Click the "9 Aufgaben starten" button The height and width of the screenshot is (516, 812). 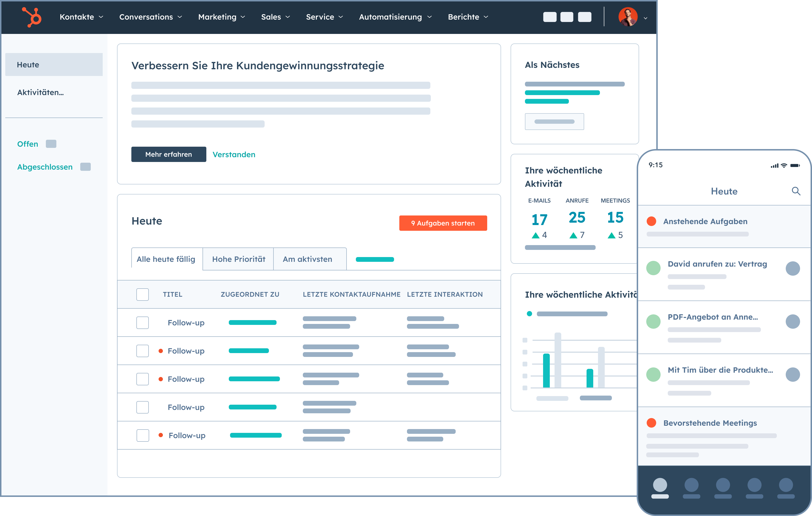443,223
